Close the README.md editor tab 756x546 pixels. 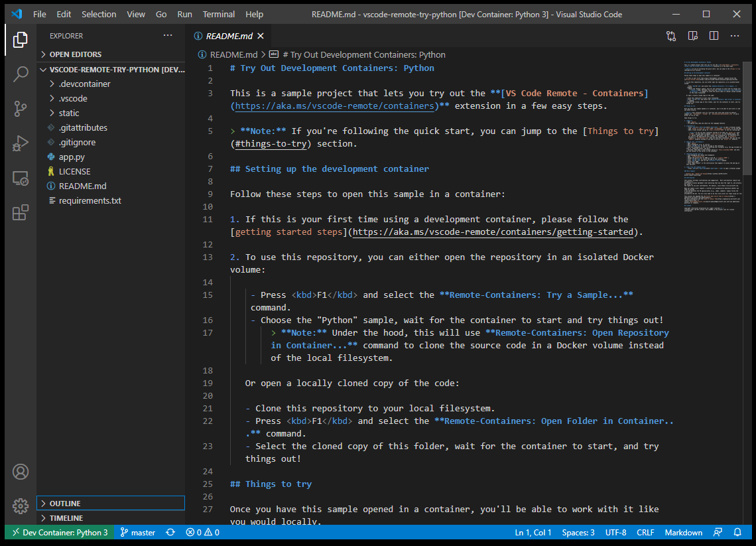click(x=261, y=36)
